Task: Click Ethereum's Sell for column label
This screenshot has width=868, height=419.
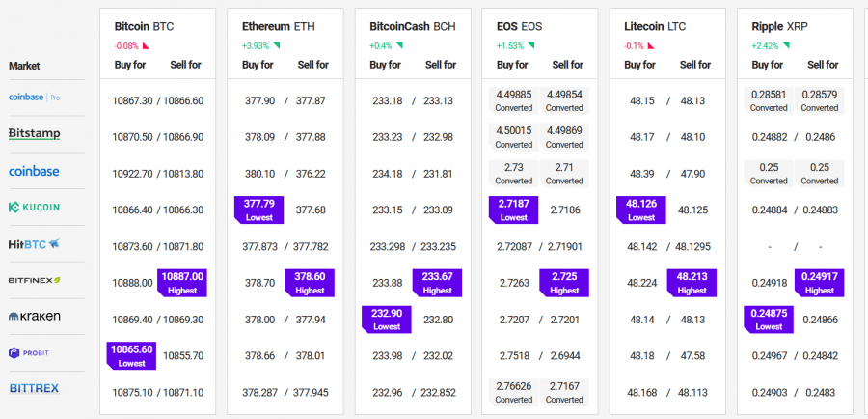Action: pyautogui.click(x=313, y=65)
